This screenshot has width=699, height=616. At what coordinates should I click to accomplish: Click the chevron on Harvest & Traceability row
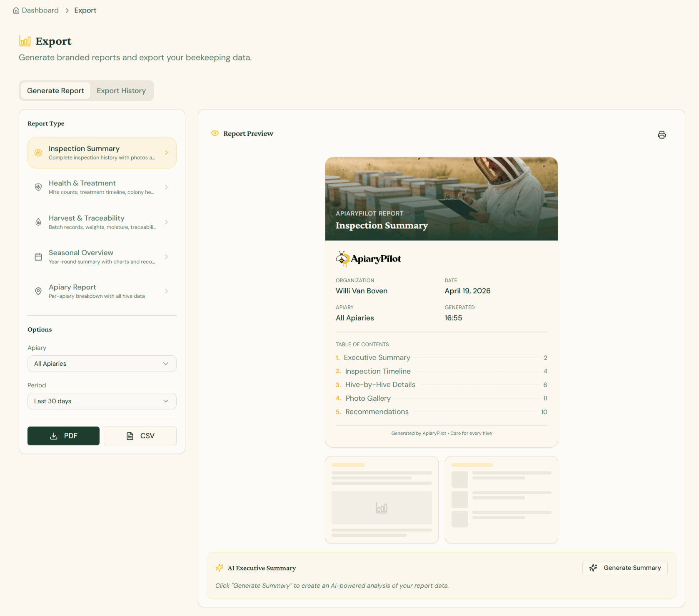(x=166, y=222)
